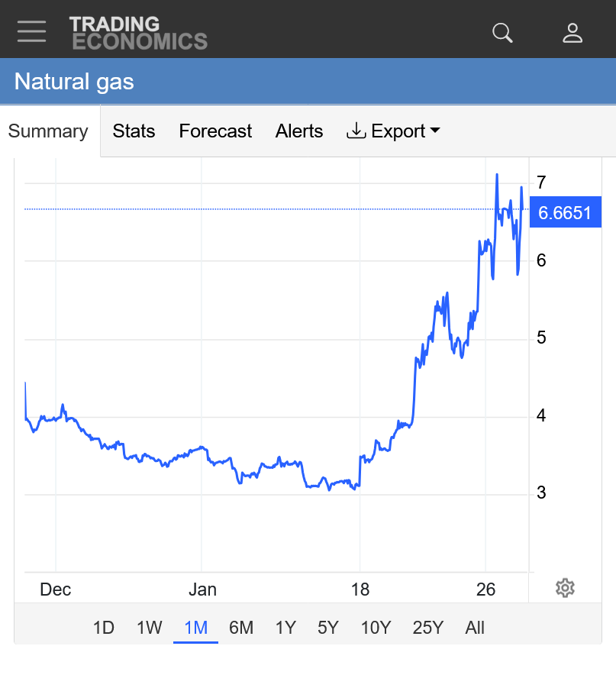This screenshot has height=688, width=616.
Task: Click the Trading Economics logo
Action: [138, 33]
